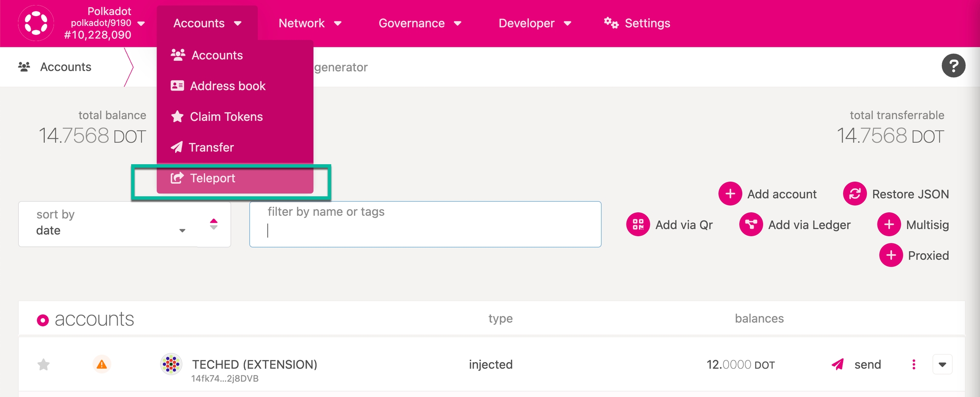Image resolution: width=980 pixels, height=397 pixels.
Task: Expand the Network menu
Action: point(310,23)
